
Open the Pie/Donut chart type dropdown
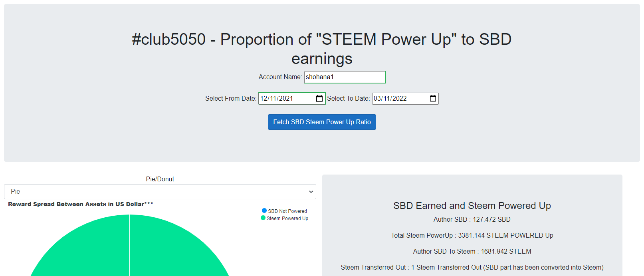pyautogui.click(x=160, y=192)
